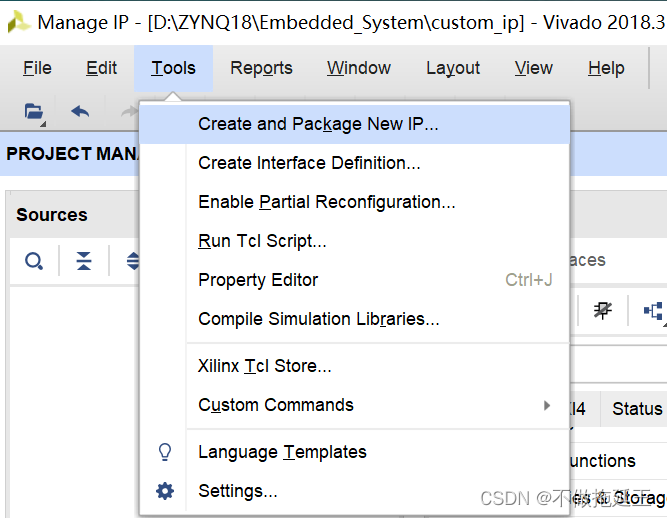Click the undo arrow toolbar icon
Screen dimensions: 667x518
[80, 112]
